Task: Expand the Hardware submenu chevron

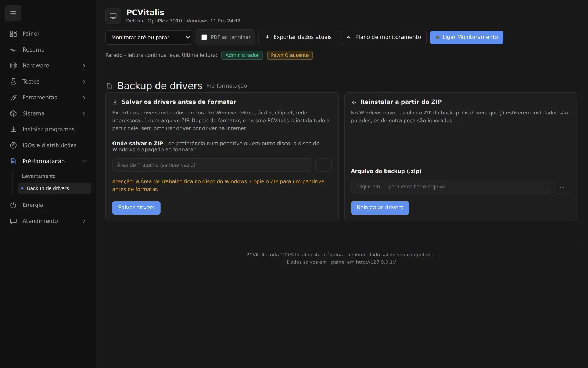Action: (x=84, y=66)
